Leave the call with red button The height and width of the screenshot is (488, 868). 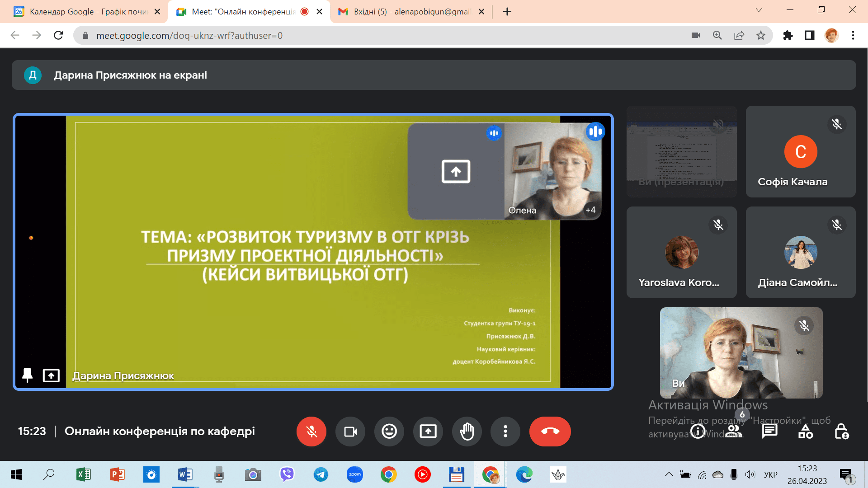point(550,432)
